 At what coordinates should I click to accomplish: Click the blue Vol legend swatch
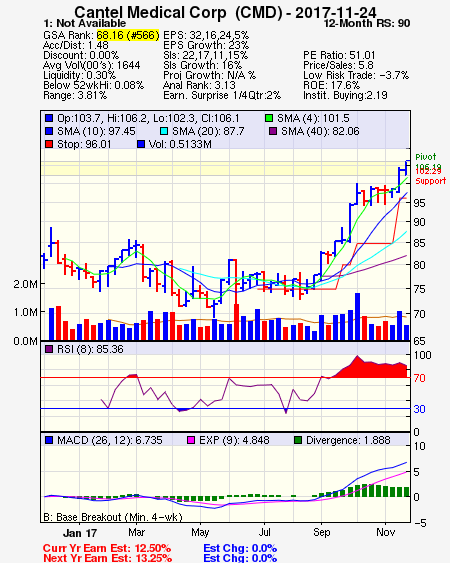tap(141, 144)
